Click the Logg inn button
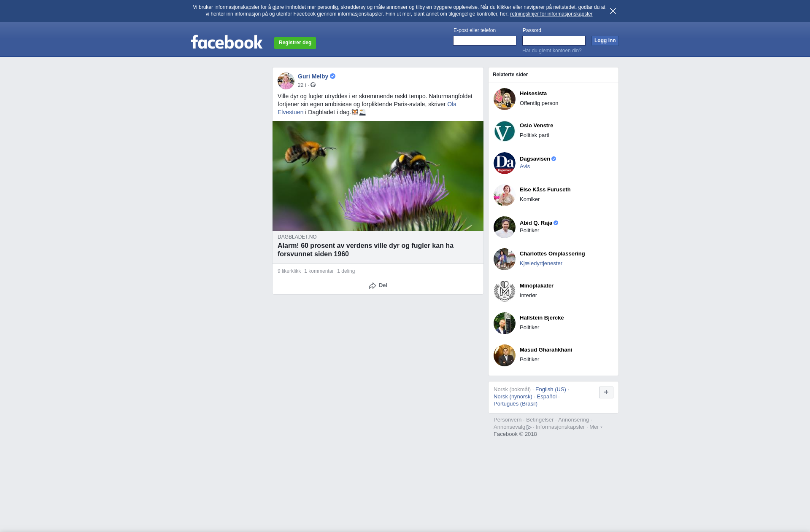Screen dimensions: 810x532 click(605, 40)
